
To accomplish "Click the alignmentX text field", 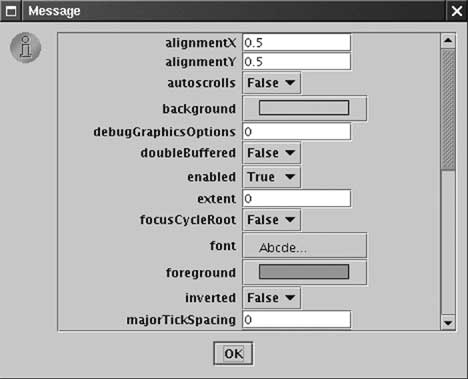I will pos(297,42).
